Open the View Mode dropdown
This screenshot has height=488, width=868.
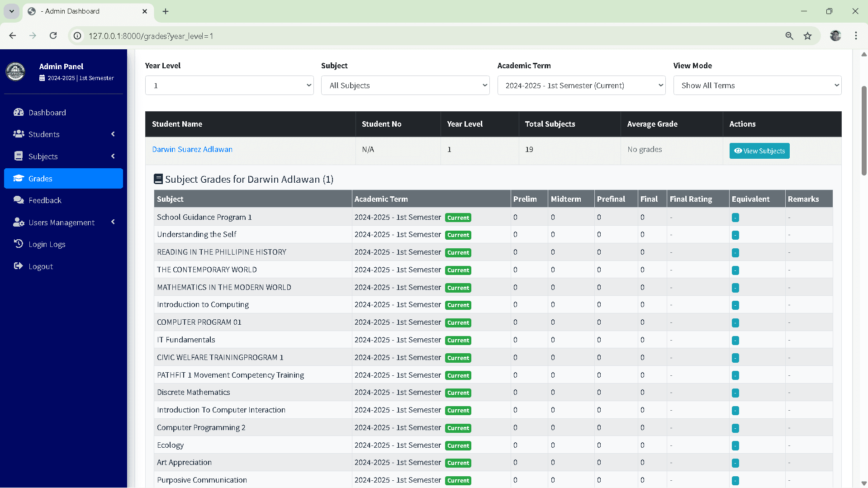click(757, 85)
